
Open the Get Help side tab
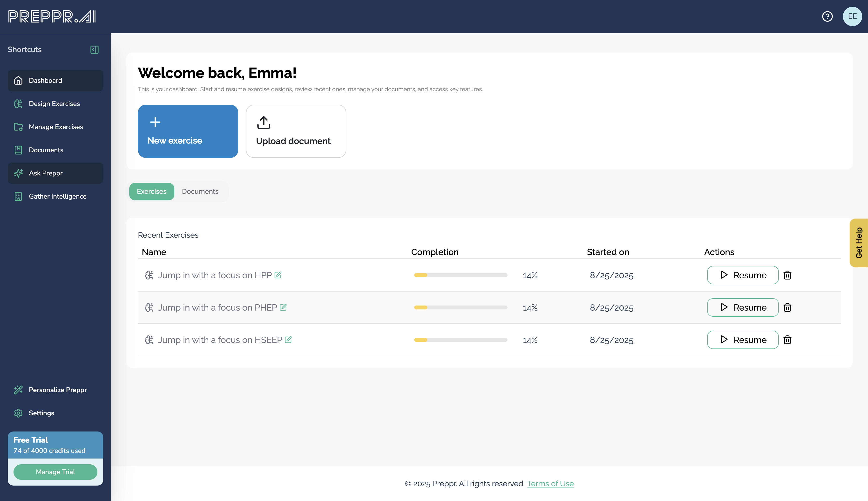(x=858, y=243)
